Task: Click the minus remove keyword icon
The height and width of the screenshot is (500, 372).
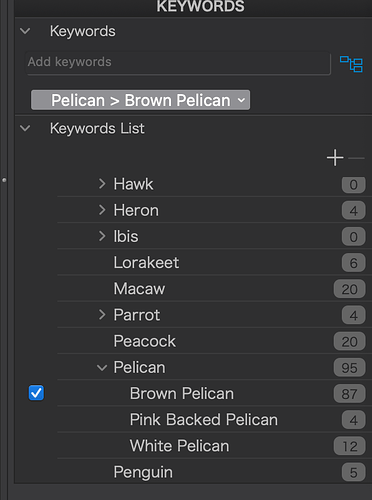Action: [356, 158]
